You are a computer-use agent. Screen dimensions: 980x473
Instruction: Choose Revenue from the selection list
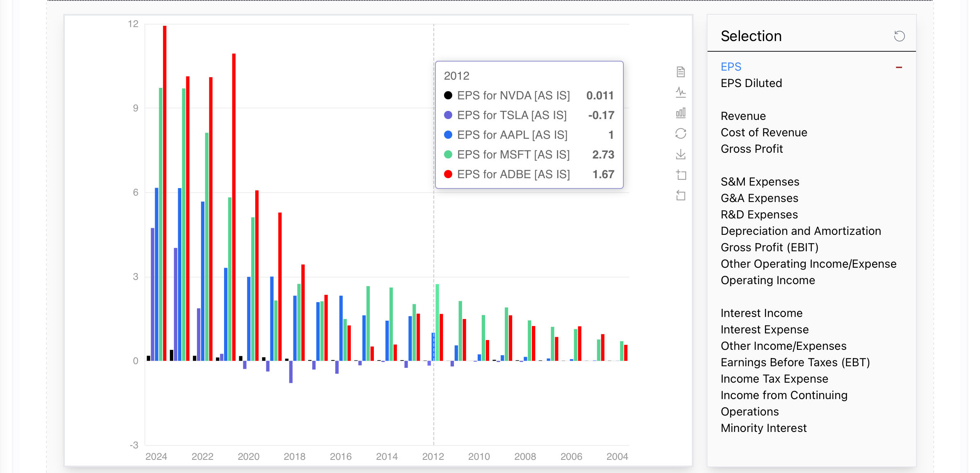click(x=743, y=116)
